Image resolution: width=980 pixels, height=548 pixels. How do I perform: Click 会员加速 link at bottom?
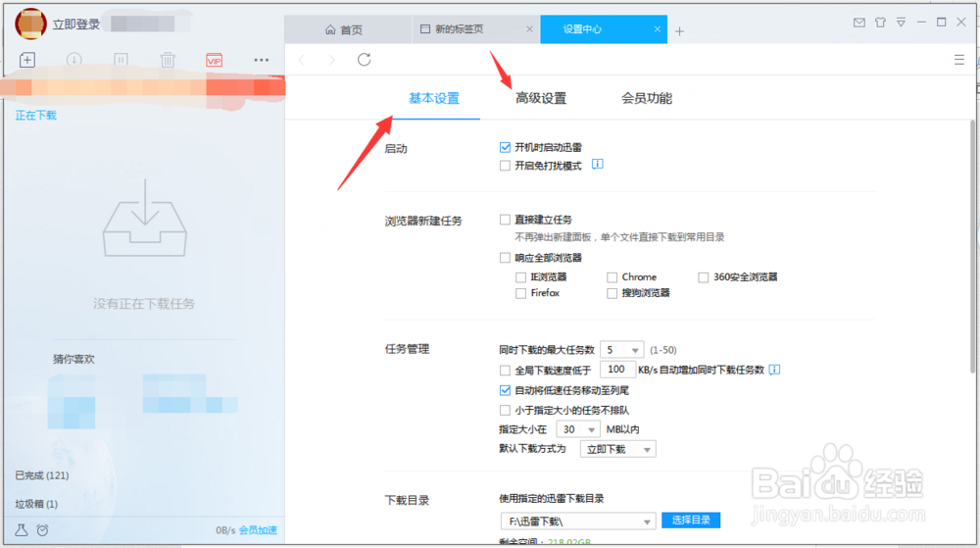click(258, 530)
